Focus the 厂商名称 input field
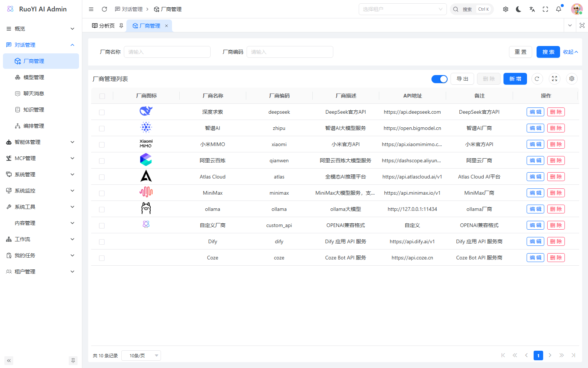This screenshot has width=588, height=368. pyautogui.click(x=167, y=52)
